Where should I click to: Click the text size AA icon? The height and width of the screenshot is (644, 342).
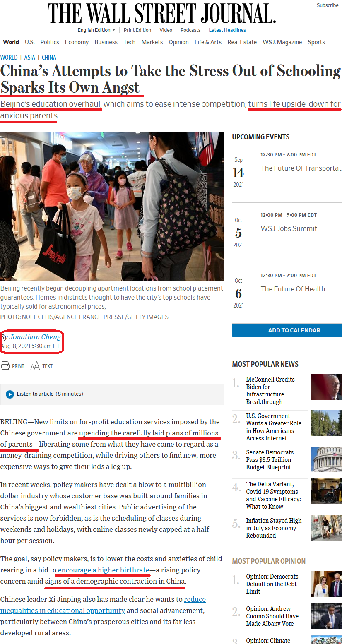[x=35, y=366]
